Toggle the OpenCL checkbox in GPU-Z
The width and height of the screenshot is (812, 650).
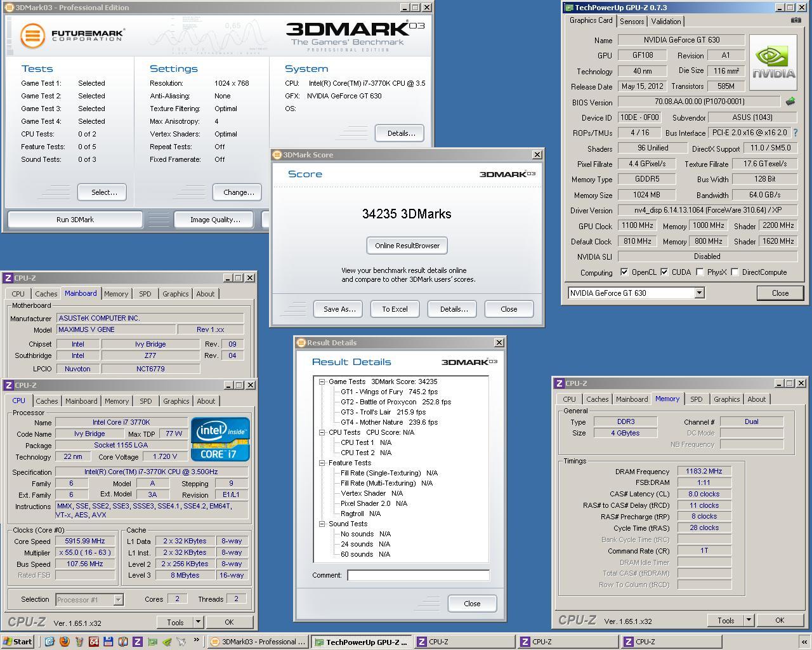coord(624,272)
